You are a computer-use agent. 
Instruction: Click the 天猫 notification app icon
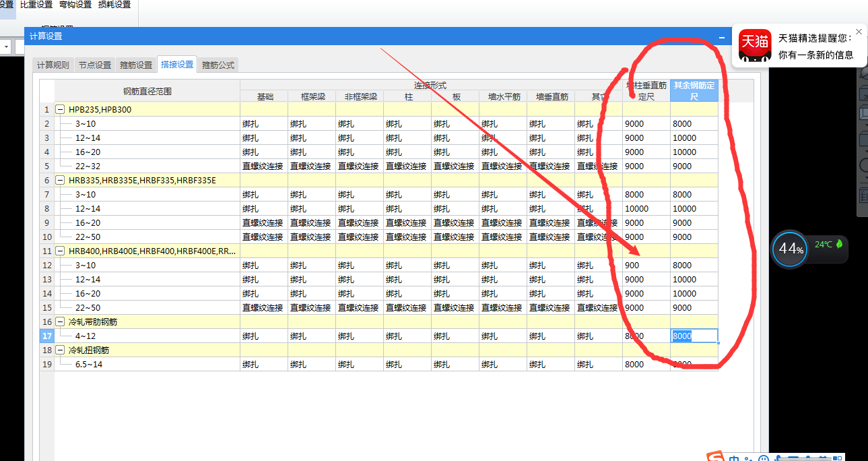pos(754,46)
